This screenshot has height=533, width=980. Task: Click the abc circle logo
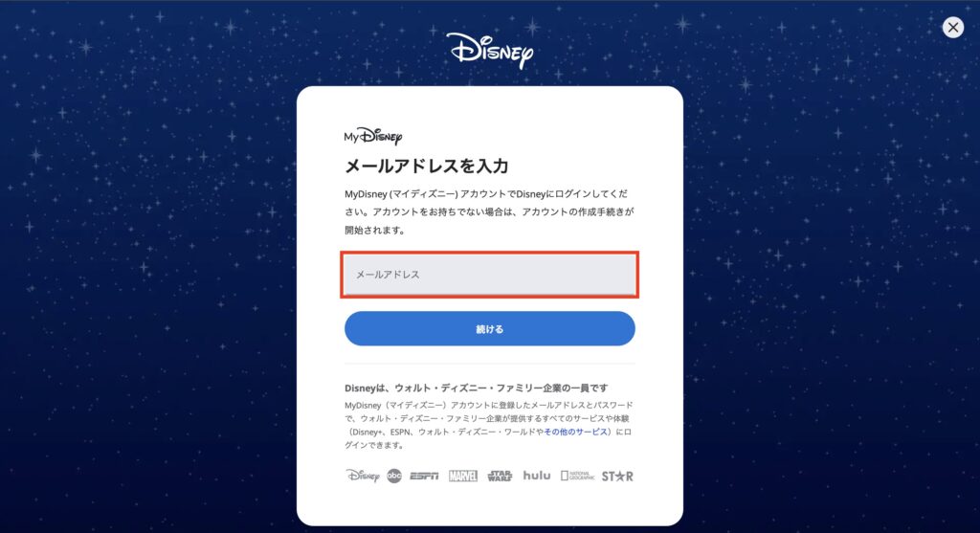tap(394, 477)
